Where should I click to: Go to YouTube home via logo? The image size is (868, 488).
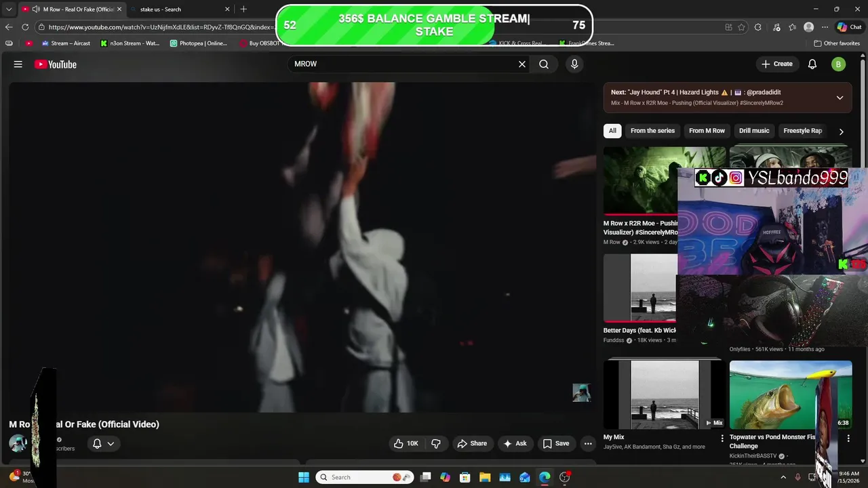tap(56, 64)
